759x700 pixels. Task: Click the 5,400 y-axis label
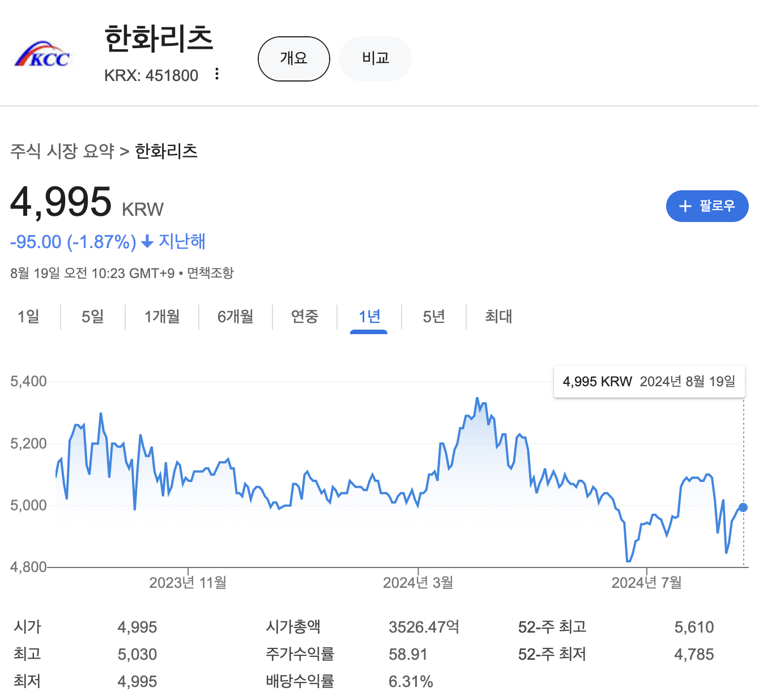click(x=28, y=381)
